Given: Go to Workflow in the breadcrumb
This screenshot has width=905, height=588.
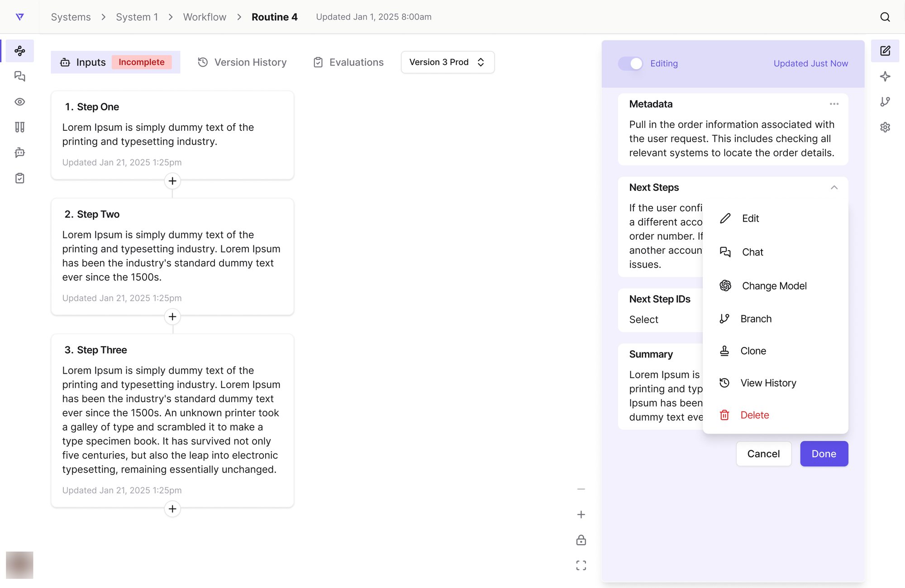Looking at the screenshot, I should [x=205, y=17].
